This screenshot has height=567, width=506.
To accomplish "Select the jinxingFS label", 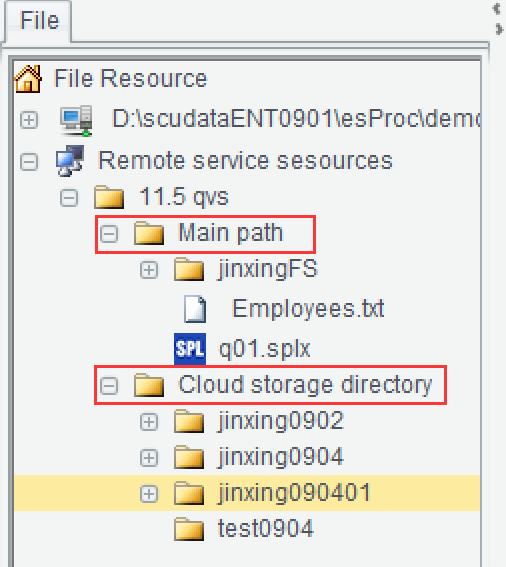I will pos(268,269).
